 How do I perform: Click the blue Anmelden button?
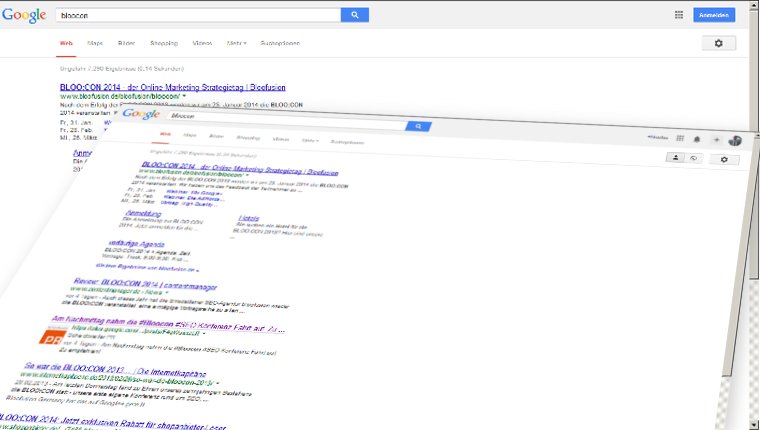(714, 15)
